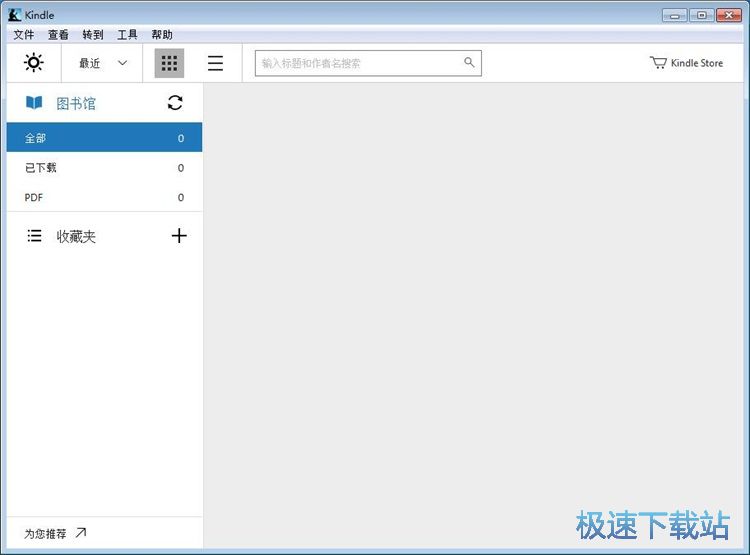Screen dimensions: 750x555
Task: Add a new collection with plus icon
Action: (x=179, y=235)
